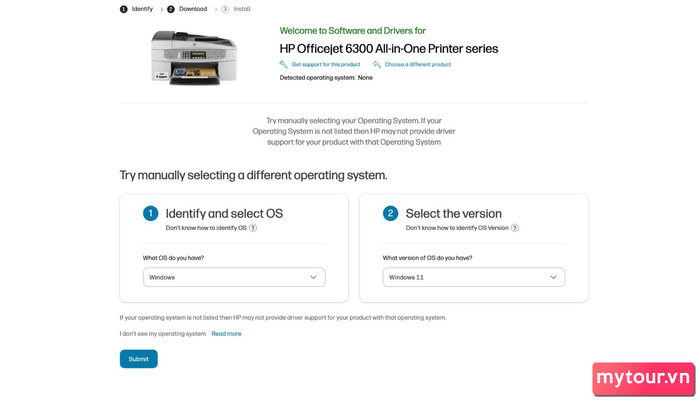Open the Windows 11 version dropdown
This screenshot has width=700, height=403.
[474, 277]
